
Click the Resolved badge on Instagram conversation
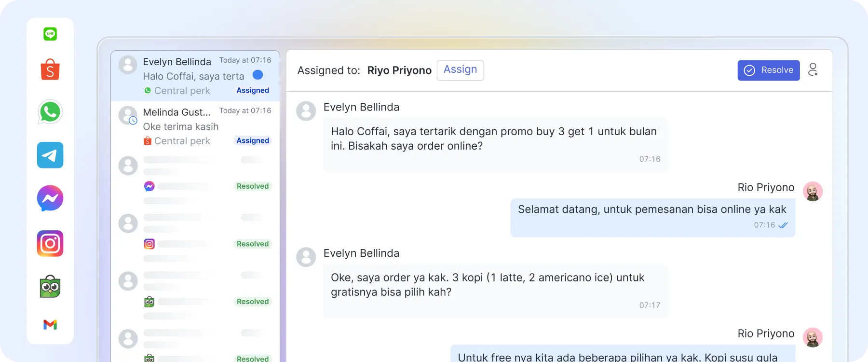(253, 244)
